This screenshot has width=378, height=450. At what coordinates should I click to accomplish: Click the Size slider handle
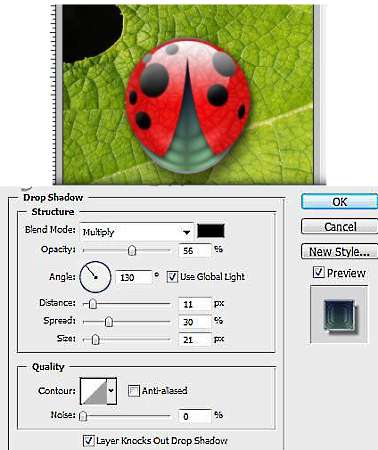[x=96, y=339]
